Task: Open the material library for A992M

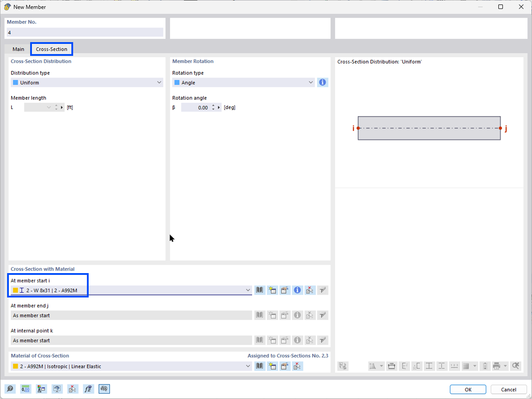Action: [x=259, y=366]
